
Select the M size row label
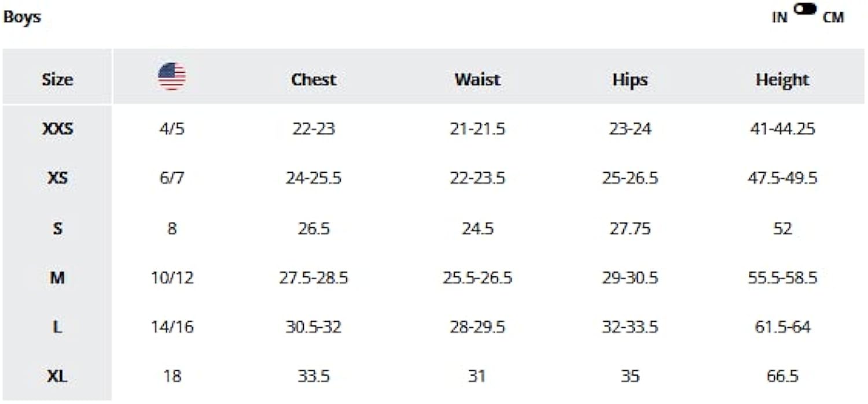tap(57, 278)
